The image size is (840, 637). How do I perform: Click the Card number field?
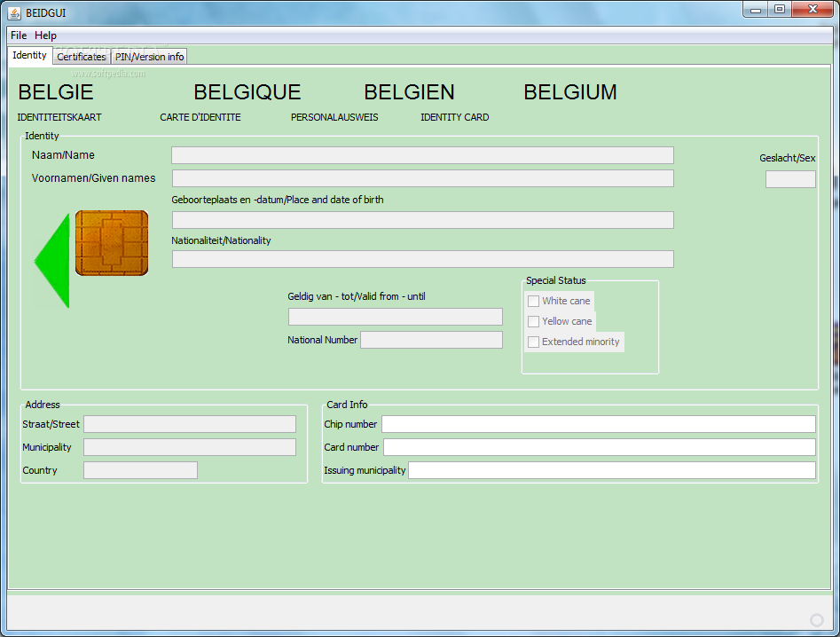600,447
